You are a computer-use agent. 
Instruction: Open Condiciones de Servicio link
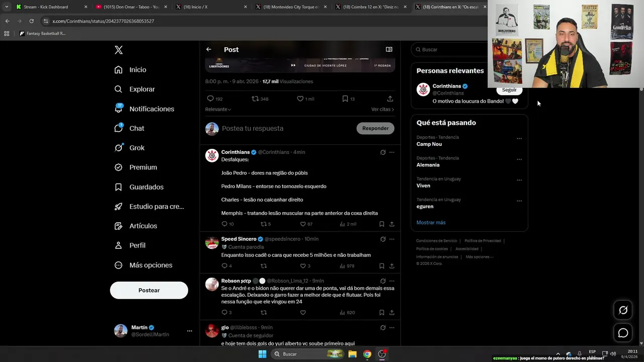pyautogui.click(x=437, y=241)
